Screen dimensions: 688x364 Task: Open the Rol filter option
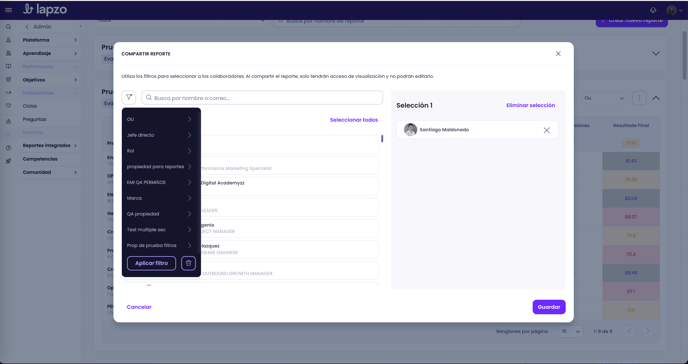click(x=161, y=151)
